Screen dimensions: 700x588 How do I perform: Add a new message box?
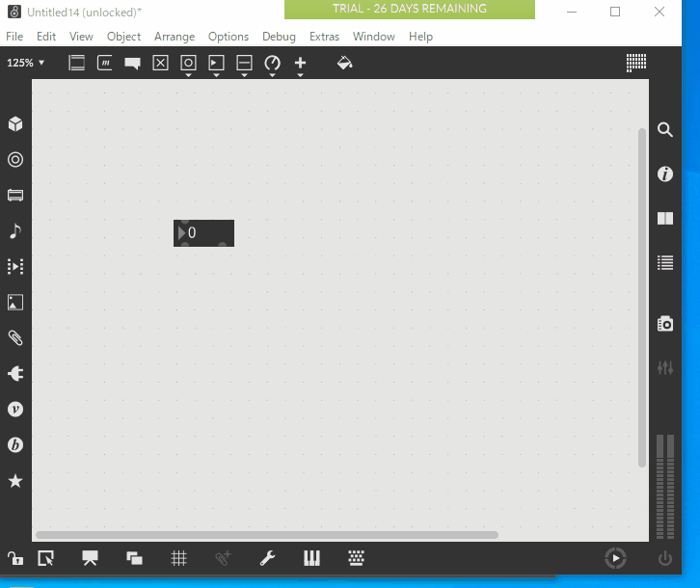(104, 63)
